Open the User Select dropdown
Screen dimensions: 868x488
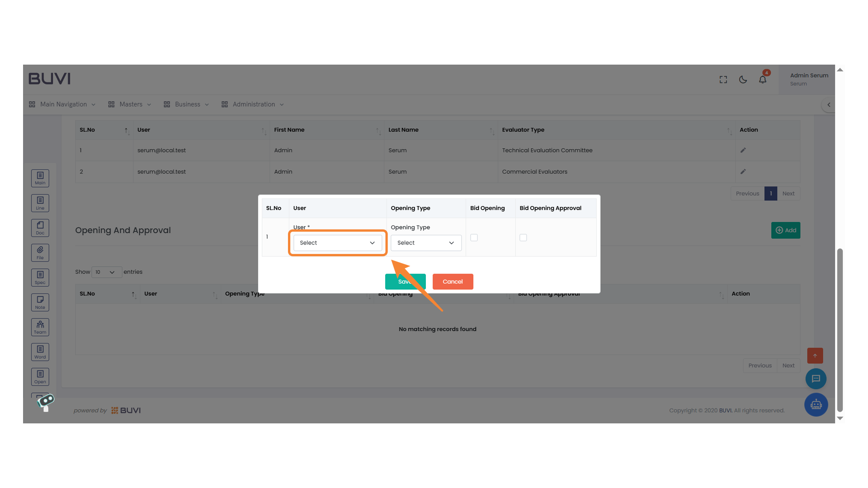click(337, 243)
